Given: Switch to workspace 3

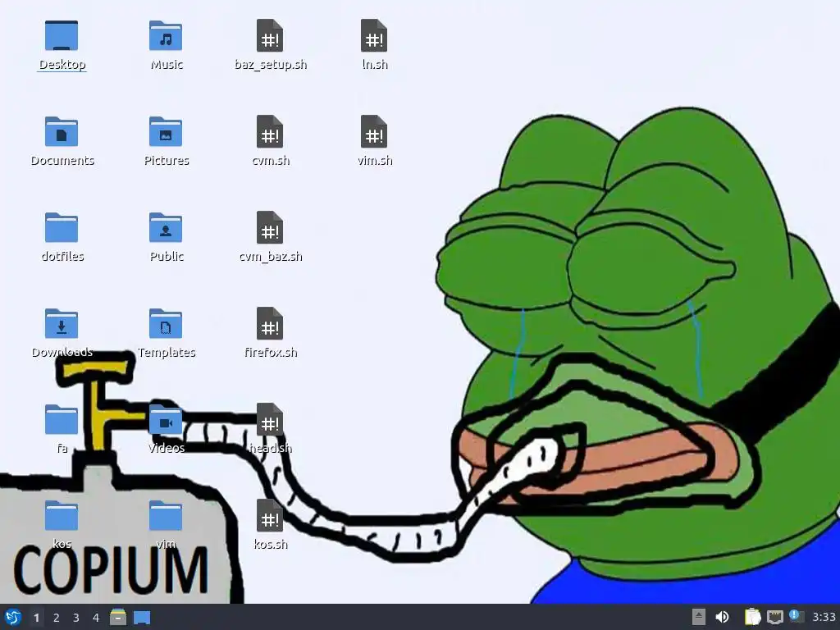Looking at the screenshot, I should click(76, 618).
